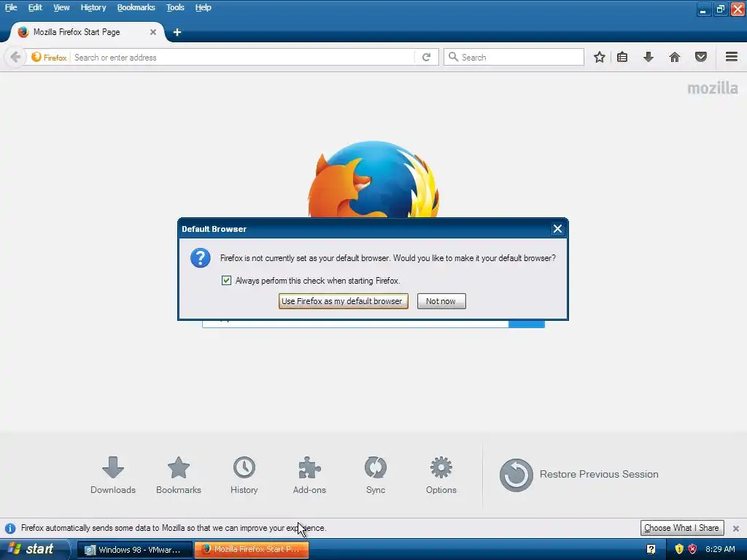Image resolution: width=747 pixels, height=560 pixels.
Task: Click the Windows start button
Action: (x=34, y=549)
